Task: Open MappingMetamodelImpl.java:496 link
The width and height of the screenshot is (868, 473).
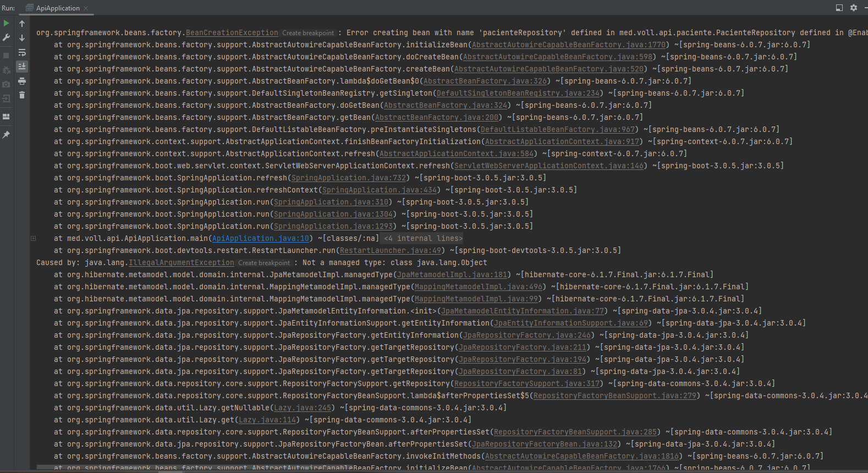Action: tap(479, 287)
